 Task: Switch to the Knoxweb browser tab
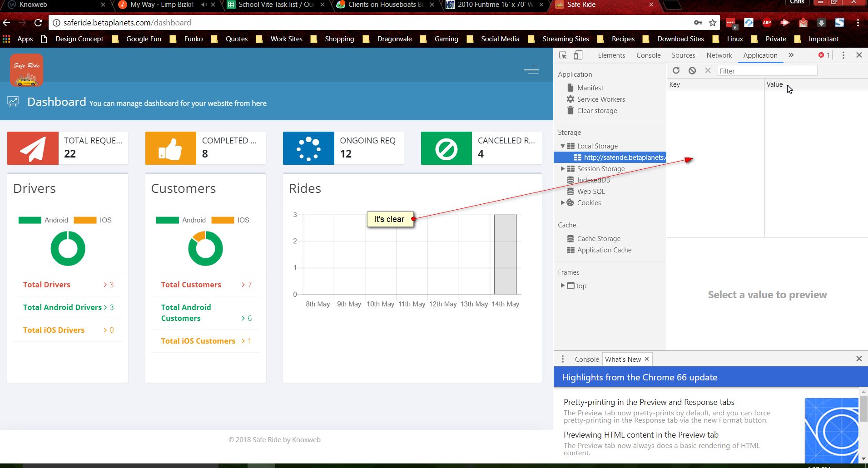[x=55, y=5]
